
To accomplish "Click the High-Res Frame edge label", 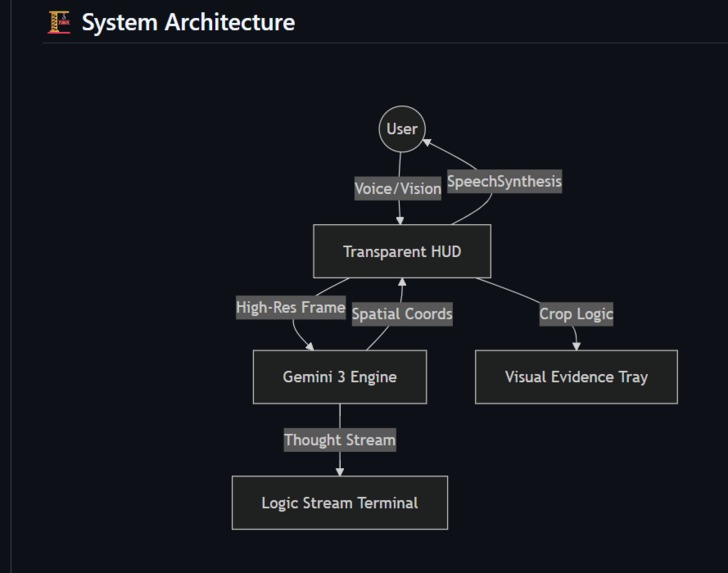I will pyautogui.click(x=291, y=307).
